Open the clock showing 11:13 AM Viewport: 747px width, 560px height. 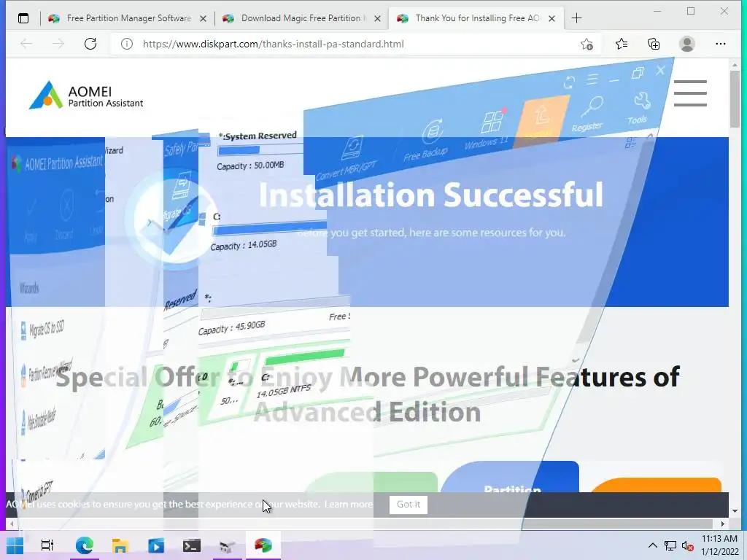(x=719, y=545)
